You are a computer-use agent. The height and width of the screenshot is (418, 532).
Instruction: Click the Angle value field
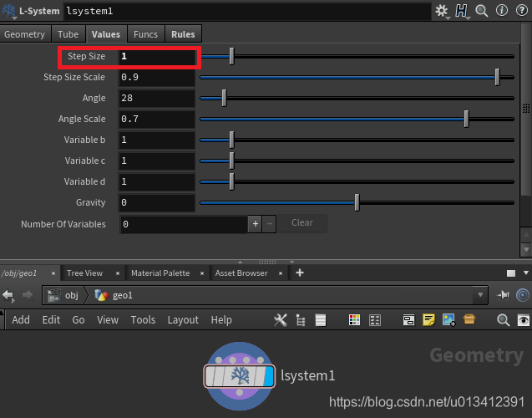tap(156, 98)
